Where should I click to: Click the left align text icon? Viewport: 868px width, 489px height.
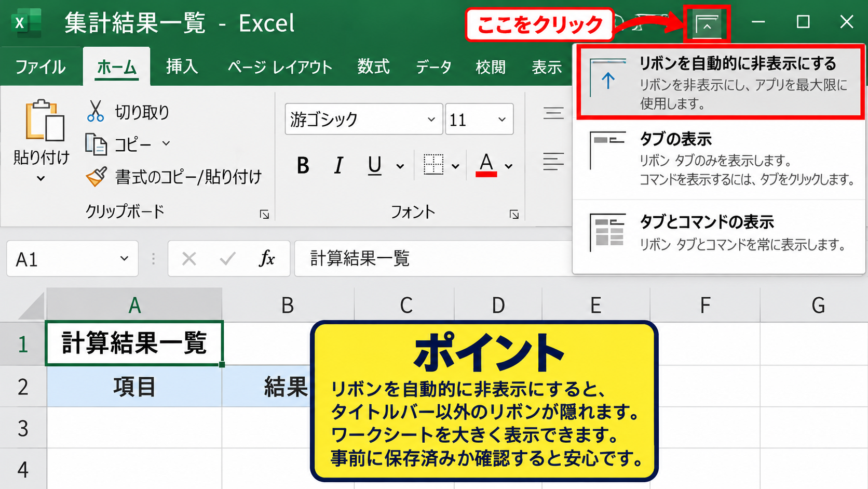pos(553,161)
